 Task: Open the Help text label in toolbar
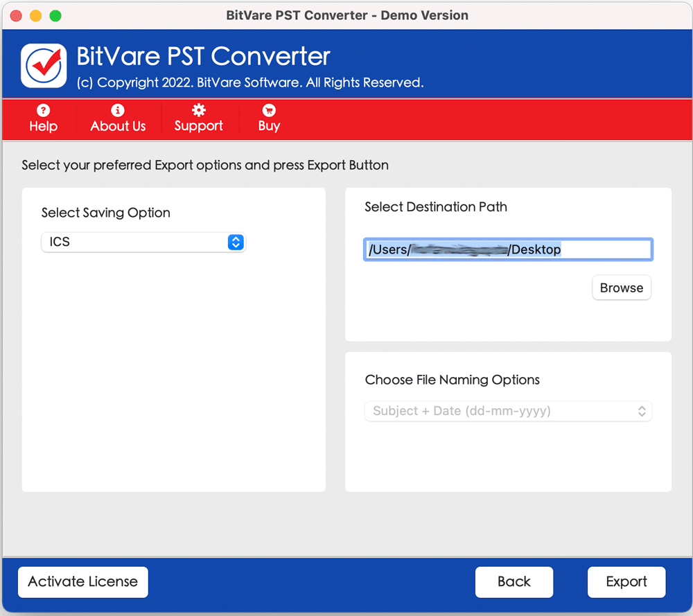pyautogui.click(x=43, y=126)
